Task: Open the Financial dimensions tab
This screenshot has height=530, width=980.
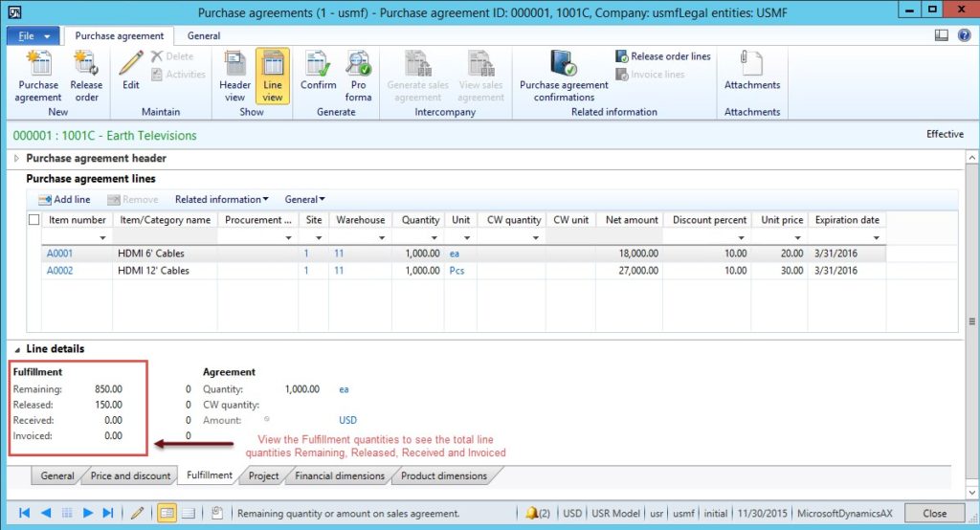Action: click(x=340, y=475)
